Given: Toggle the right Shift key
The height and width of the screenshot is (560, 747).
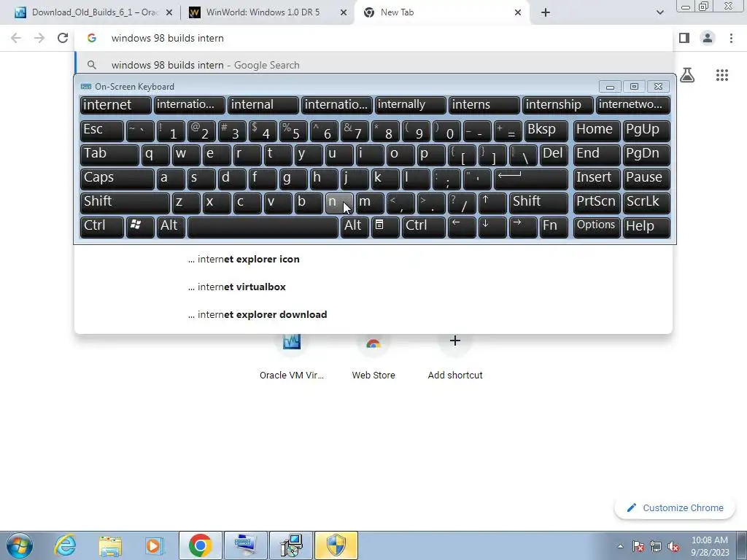Looking at the screenshot, I should [539, 203].
